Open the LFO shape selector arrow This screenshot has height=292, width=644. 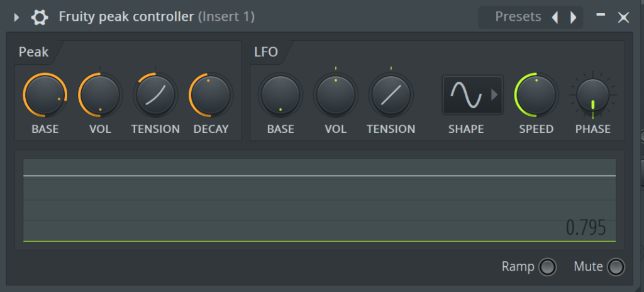[494, 95]
